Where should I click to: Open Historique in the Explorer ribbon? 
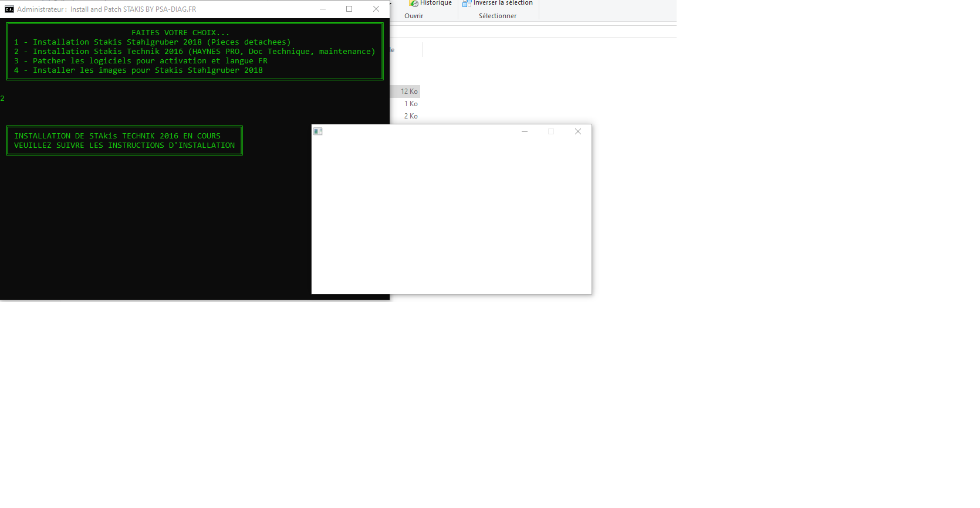tap(431, 3)
